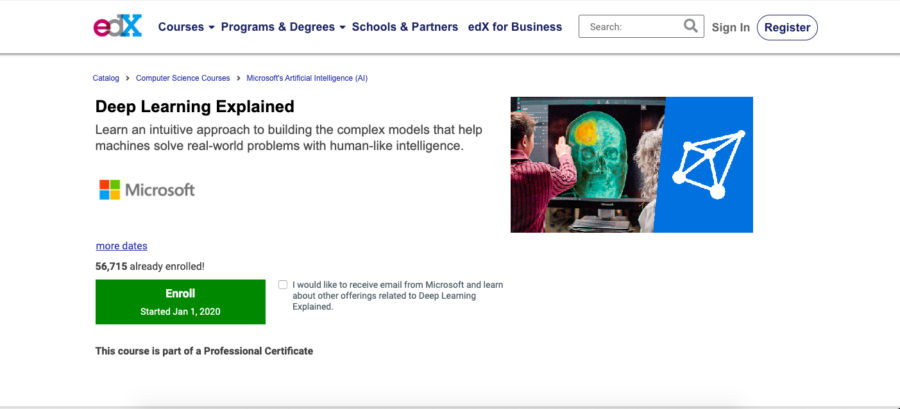This screenshot has width=900, height=409.
Task: Check the receive email from Microsoft checkbox
Action: [x=282, y=285]
